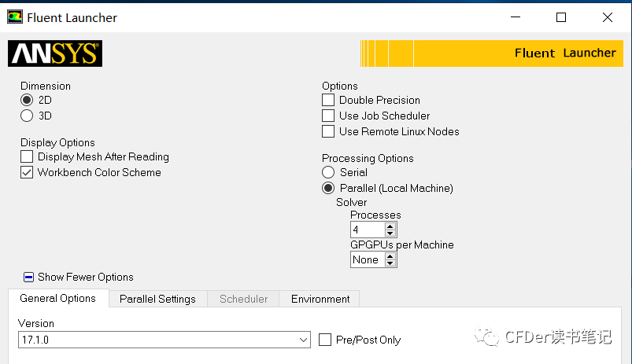The width and height of the screenshot is (632, 364).
Task: Collapse via Show Fewer Options icon
Action: [28, 277]
